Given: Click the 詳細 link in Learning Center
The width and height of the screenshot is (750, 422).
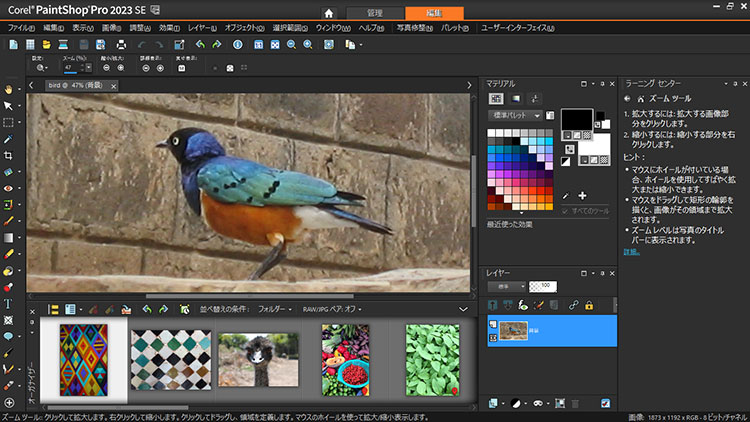Looking at the screenshot, I should (630, 251).
